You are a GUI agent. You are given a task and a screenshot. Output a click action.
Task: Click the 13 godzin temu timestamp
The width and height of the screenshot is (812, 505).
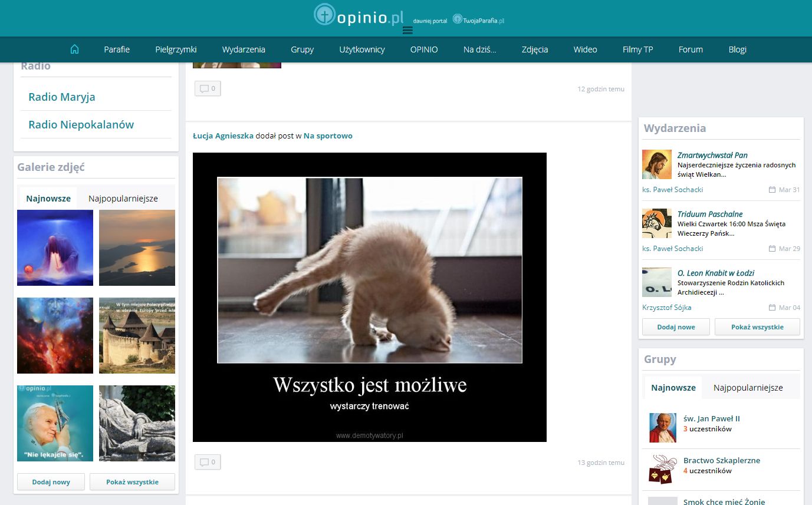[x=601, y=463]
